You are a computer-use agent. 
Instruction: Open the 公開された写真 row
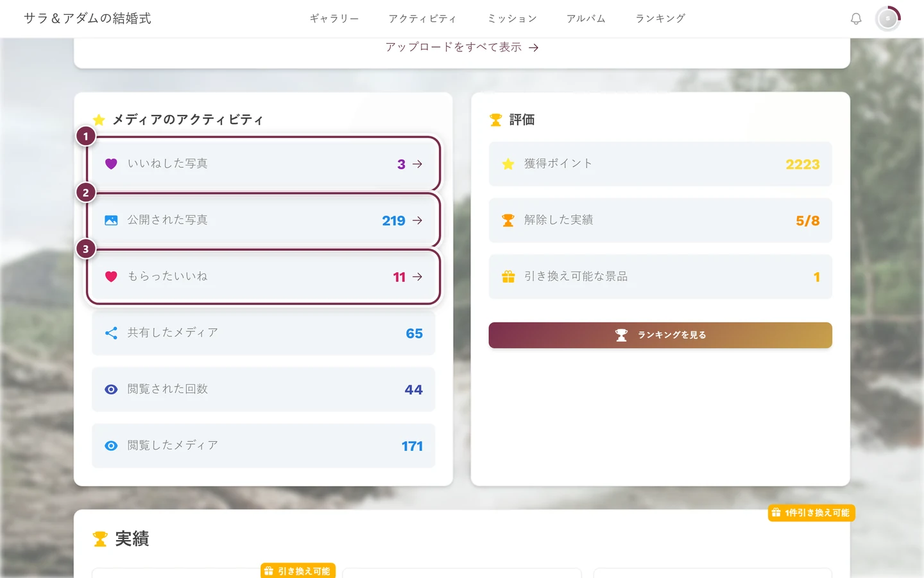[x=264, y=220]
